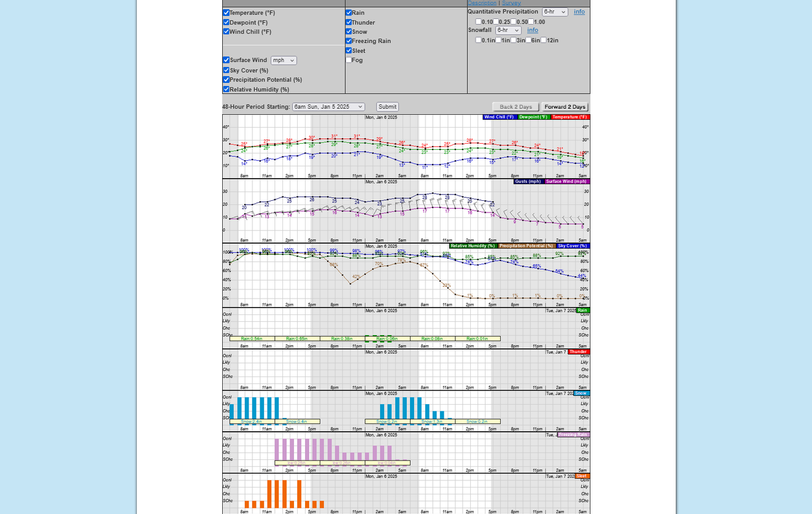
Task: Enable the 3in snowfall checkbox
Action: [x=514, y=40]
